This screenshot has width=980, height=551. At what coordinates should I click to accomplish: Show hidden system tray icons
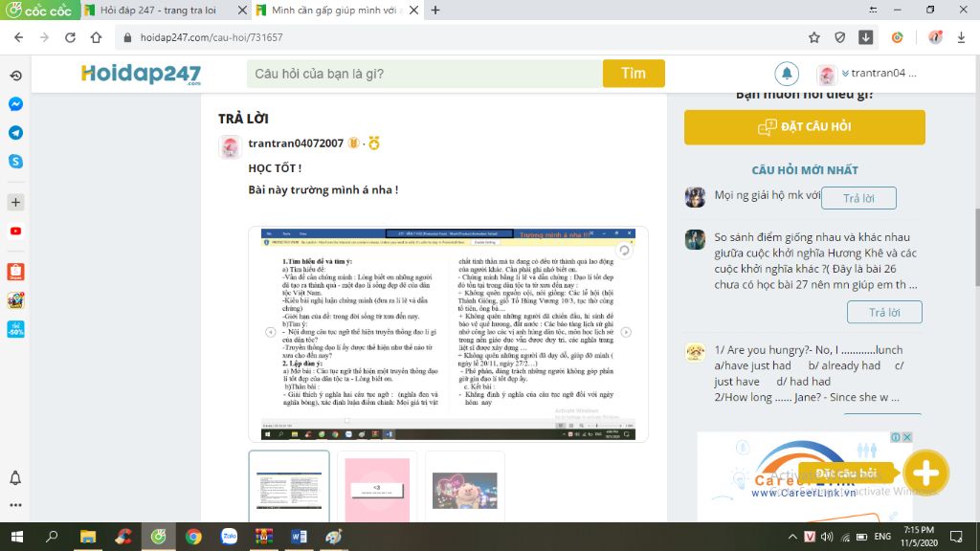tap(791, 537)
